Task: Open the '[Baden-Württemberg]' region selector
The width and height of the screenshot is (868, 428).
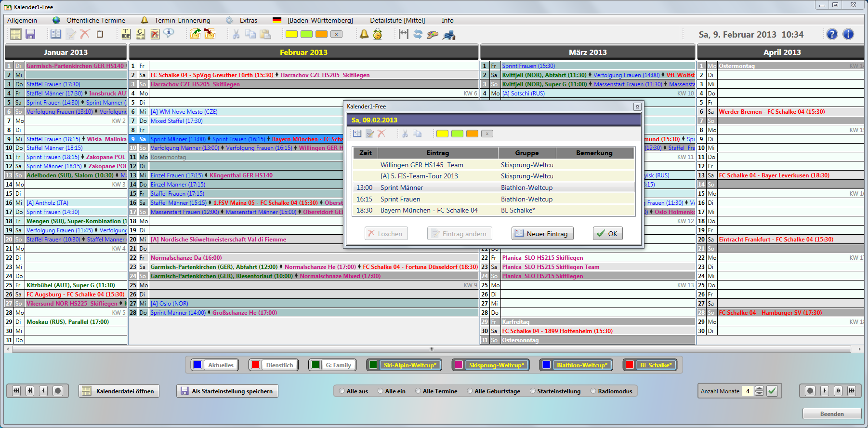Action: tap(320, 20)
